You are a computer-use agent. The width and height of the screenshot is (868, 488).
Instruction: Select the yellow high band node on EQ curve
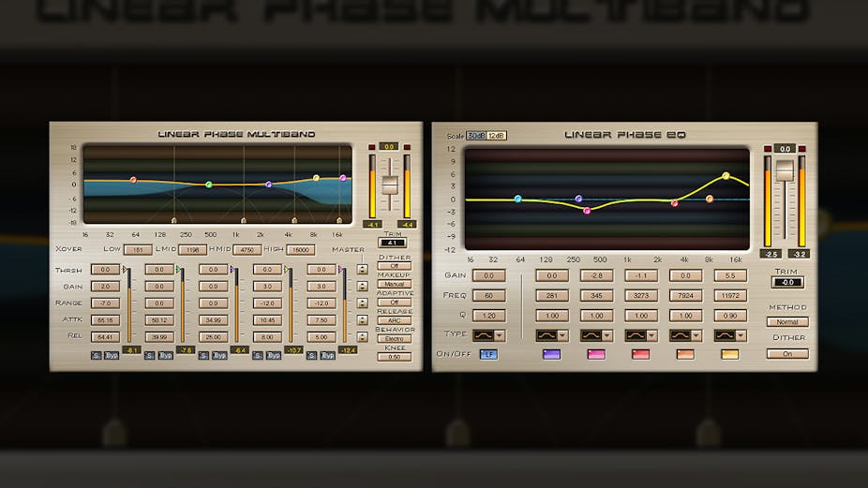(726, 176)
